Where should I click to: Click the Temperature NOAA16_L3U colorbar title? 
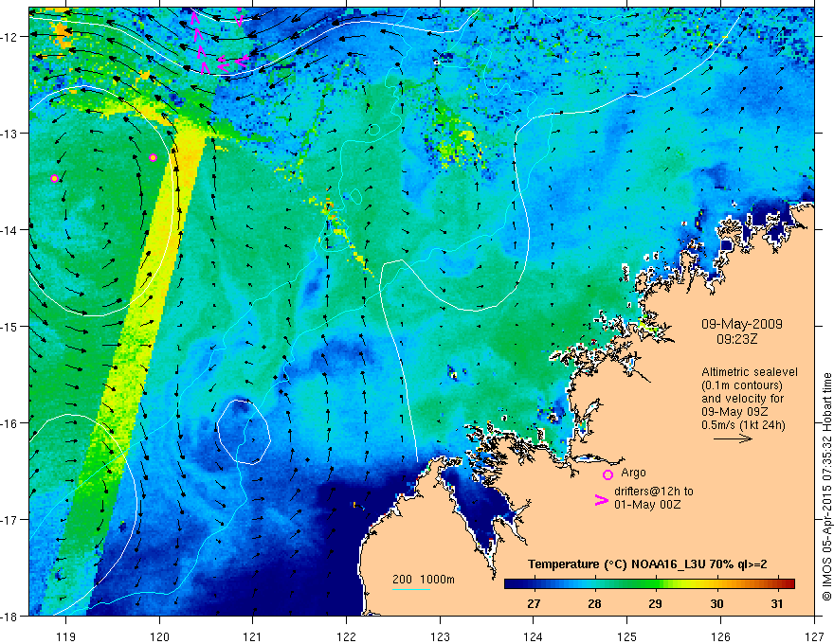tap(647, 564)
